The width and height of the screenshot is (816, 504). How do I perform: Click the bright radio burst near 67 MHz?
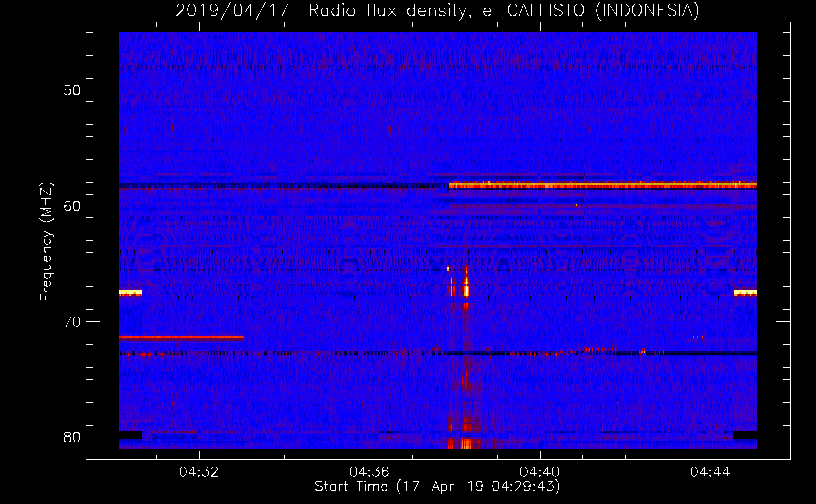click(x=466, y=288)
